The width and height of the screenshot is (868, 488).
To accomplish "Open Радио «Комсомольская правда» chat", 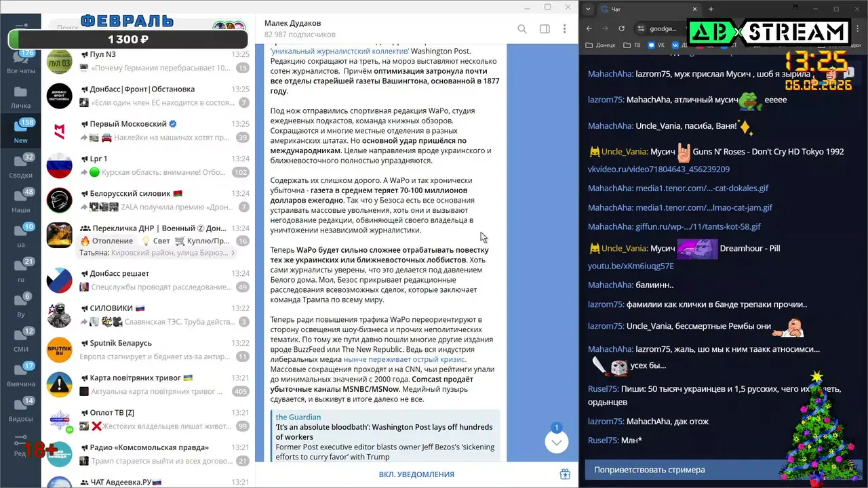I will (x=148, y=454).
